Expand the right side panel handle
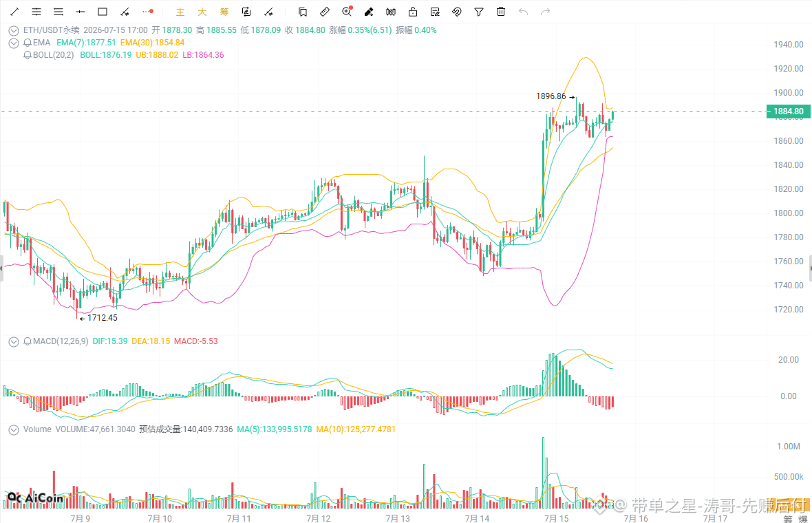Screen dimensions: 812x523 [x=810, y=268]
